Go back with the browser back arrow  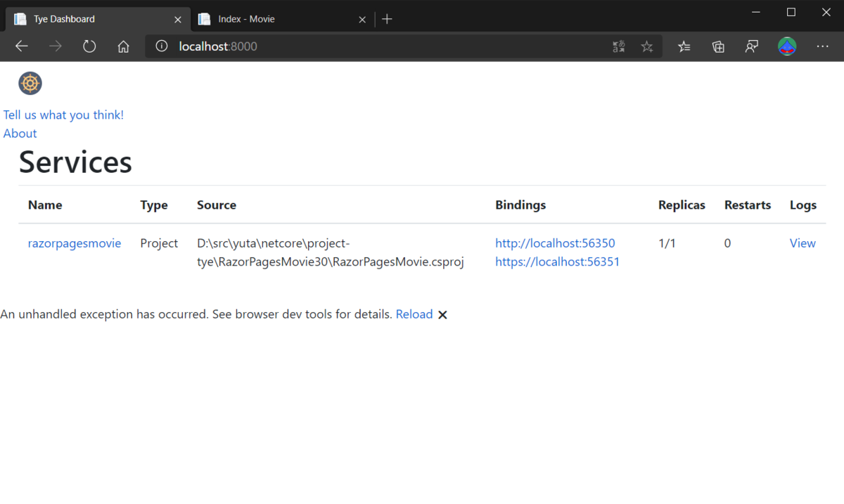[x=22, y=46]
